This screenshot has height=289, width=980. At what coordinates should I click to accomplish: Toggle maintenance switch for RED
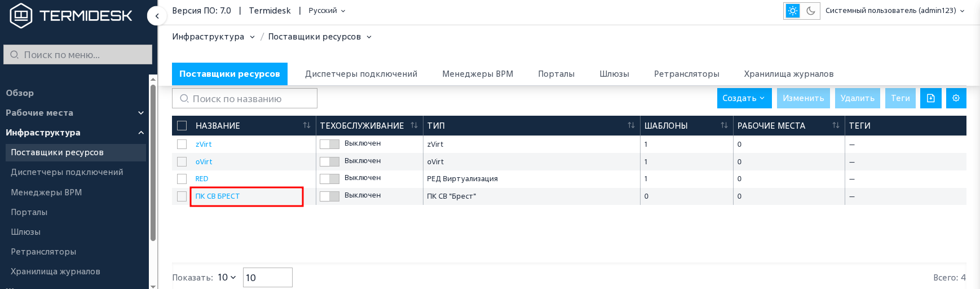[329, 178]
